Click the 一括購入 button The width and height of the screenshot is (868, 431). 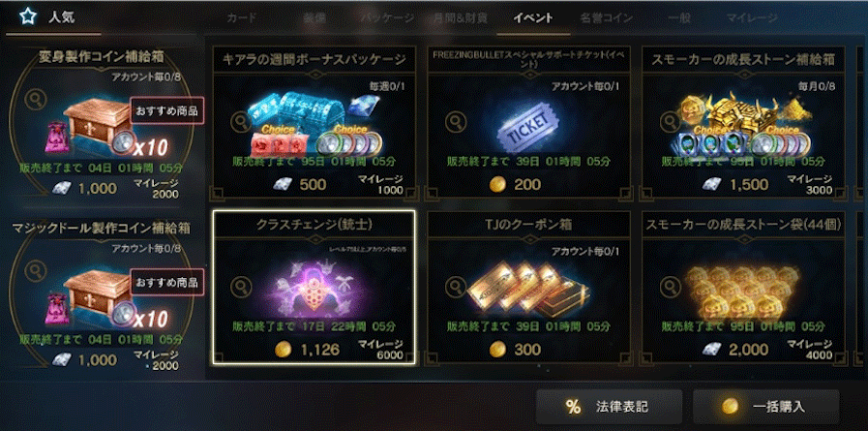[x=766, y=407]
